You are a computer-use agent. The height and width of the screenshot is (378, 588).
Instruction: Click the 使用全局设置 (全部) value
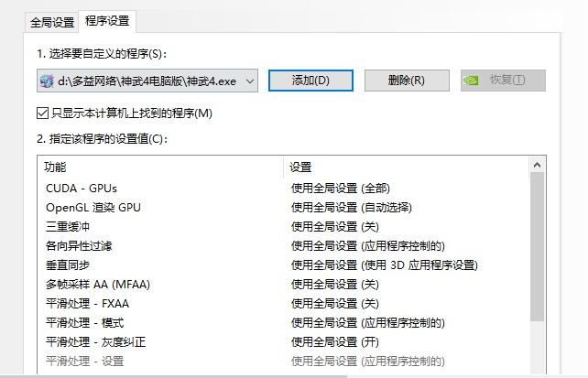(341, 188)
